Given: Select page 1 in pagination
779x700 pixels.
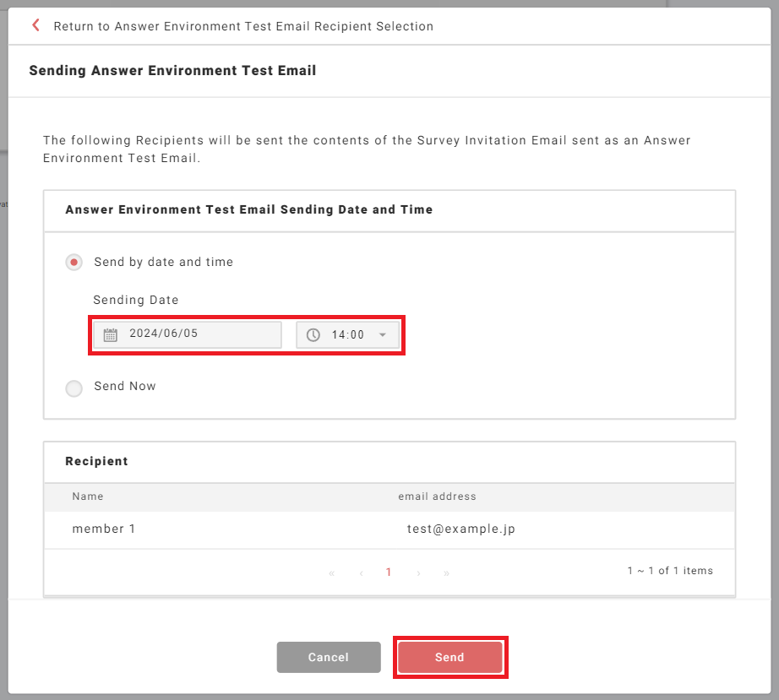Looking at the screenshot, I should [389, 572].
